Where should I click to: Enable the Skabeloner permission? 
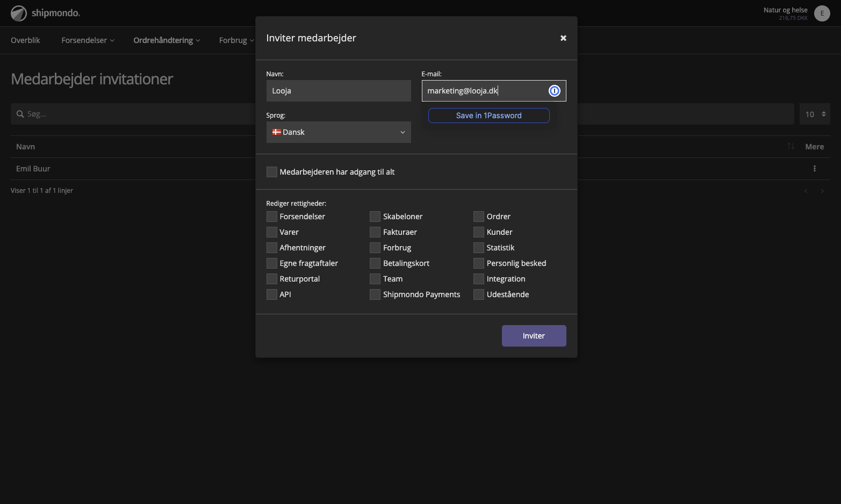(375, 217)
